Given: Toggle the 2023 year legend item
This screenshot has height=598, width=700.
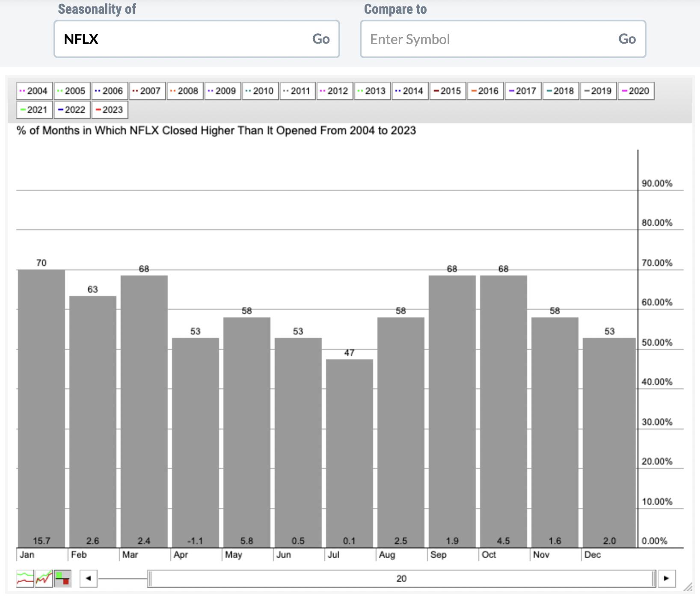Looking at the screenshot, I should (x=110, y=110).
